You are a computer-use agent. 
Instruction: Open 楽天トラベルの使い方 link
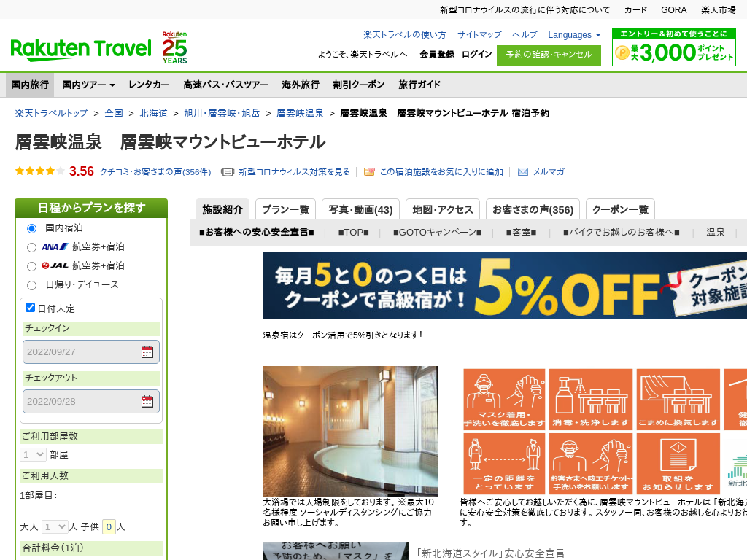tap(404, 35)
